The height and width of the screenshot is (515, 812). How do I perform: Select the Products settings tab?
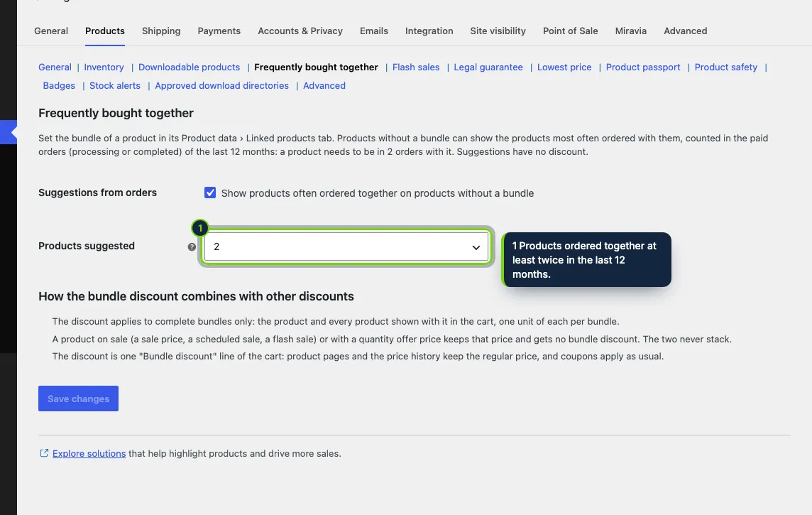(x=104, y=31)
